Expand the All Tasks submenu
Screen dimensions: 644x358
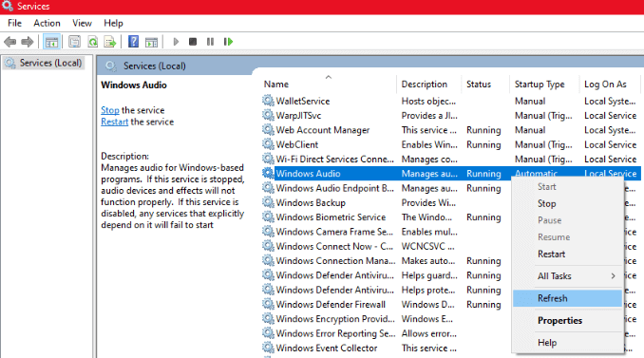567,276
